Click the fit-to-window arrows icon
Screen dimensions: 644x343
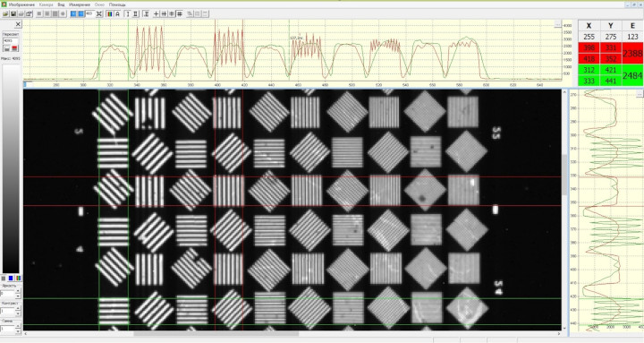[x=99, y=14]
